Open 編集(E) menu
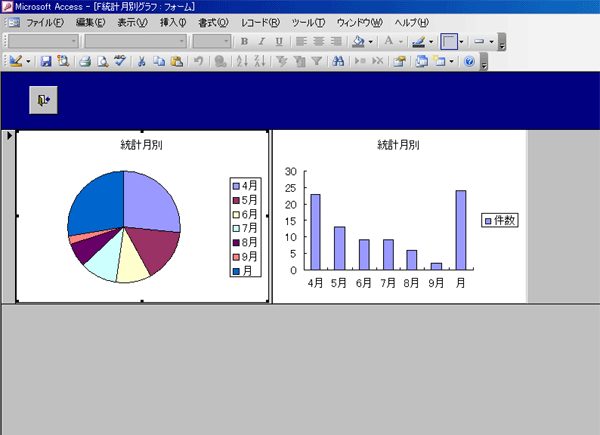This screenshot has height=435, width=600. coord(91,23)
